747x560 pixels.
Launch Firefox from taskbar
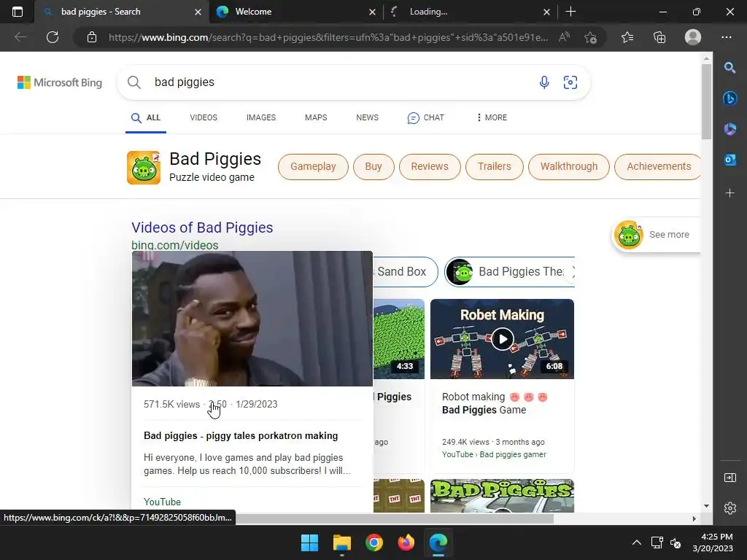click(x=406, y=542)
